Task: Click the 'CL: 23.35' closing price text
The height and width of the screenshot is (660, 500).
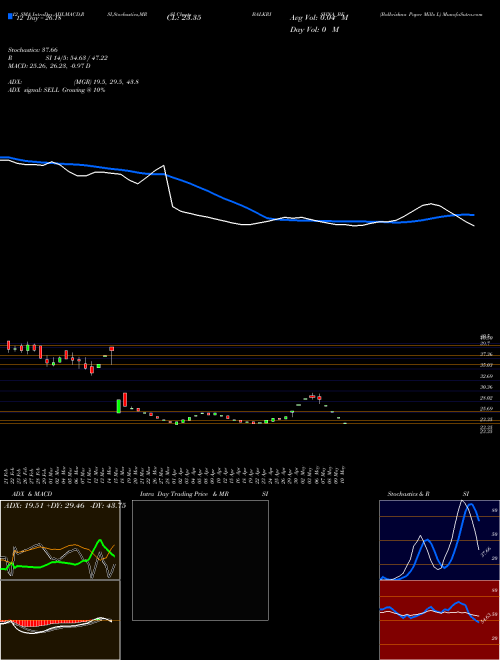Action: click(x=184, y=18)
